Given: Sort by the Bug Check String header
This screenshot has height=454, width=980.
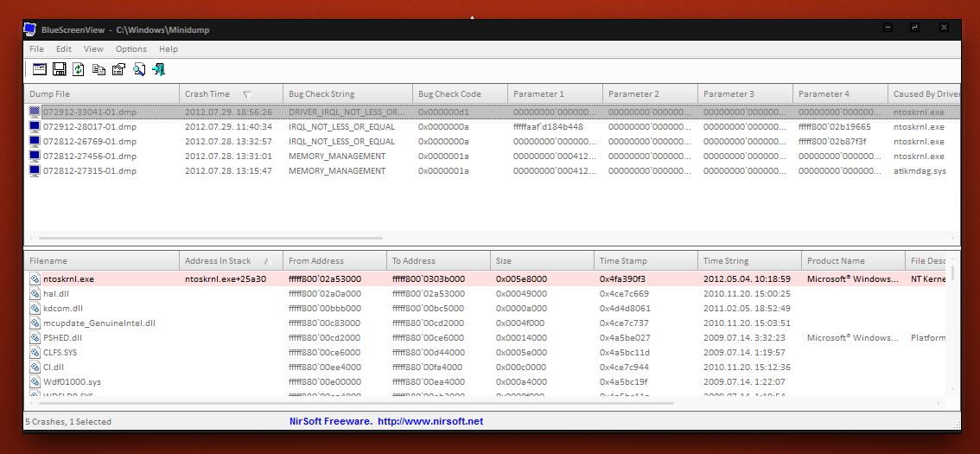Looking at the screenshot, I should [x=348, y=93].
